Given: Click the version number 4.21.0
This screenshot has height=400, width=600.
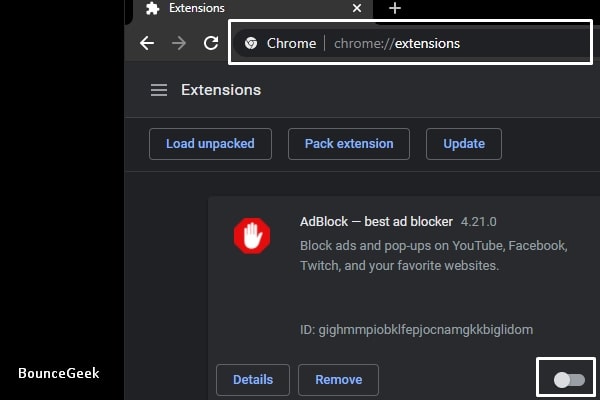Looking at the screenshot, I should point(478,222).
